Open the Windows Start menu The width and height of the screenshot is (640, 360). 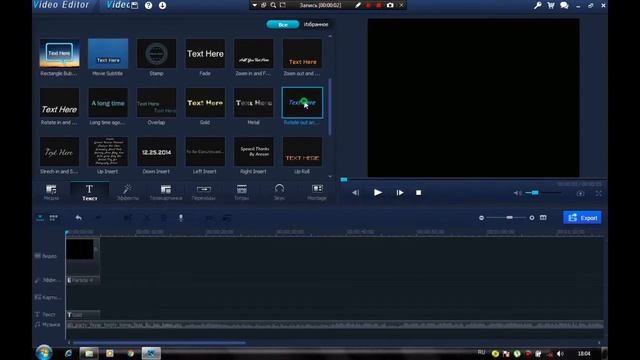click(x=44, y=353)
